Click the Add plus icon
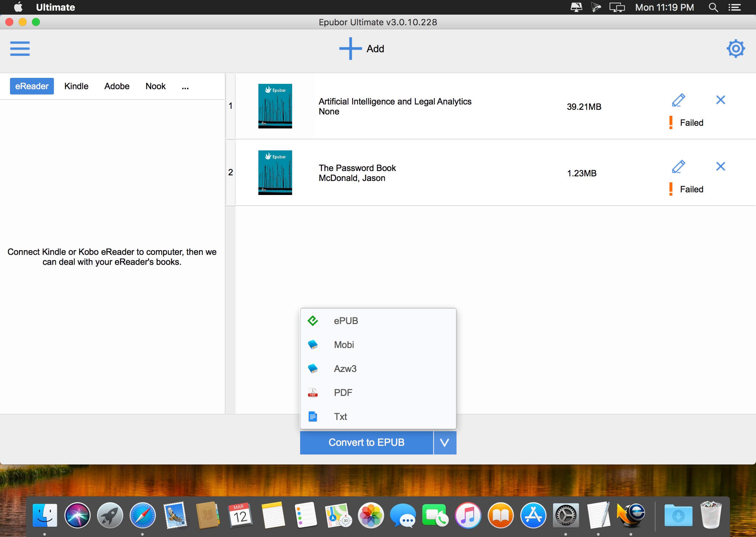Viewport: 756px width, 537px height. (x=350, y=49)
